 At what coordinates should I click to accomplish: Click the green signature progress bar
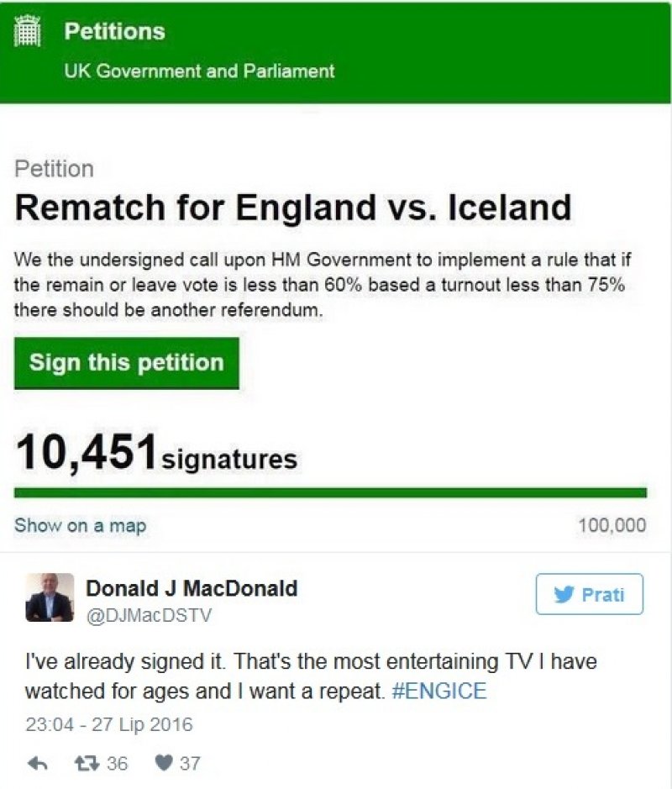(x=330, y=492)
